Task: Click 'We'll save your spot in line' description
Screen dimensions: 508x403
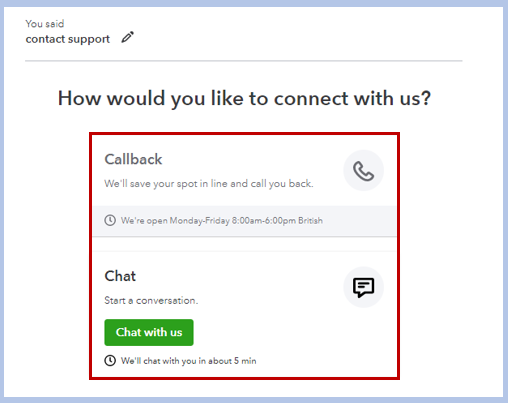Action: [x=209, y=184]
